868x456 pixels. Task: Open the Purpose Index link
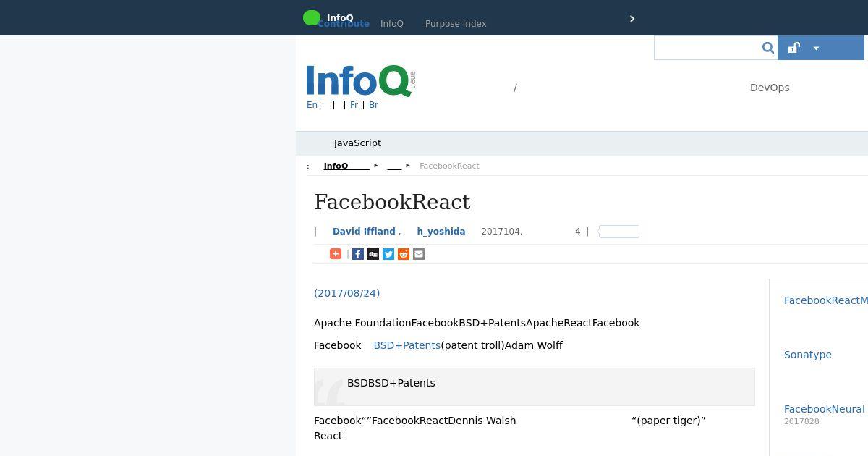pos(456,24)
